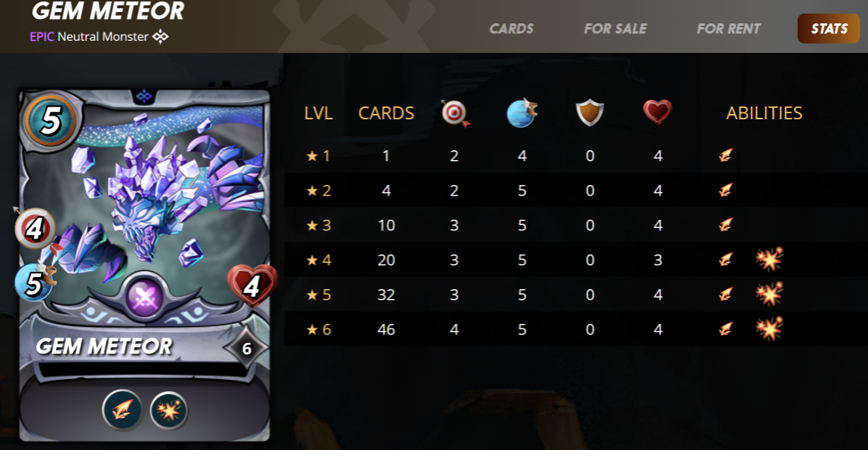Click the ranged attack target icon header
This screenshot has width=868, height=450.
point(455,113)
